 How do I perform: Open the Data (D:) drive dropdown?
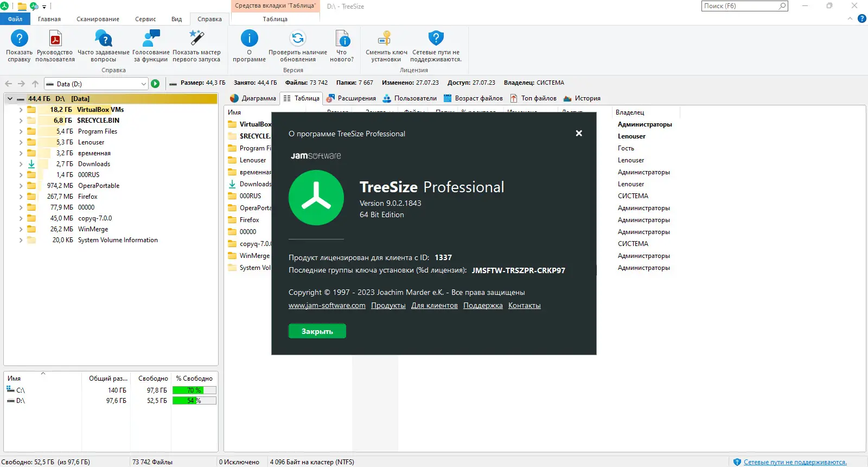click(143, 84)
